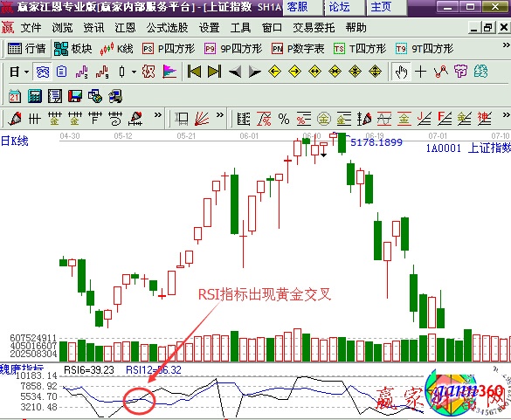The width and height of the screenshot is (511, 420).
Task: Open the 工具 menu
Action: point(240,28)
